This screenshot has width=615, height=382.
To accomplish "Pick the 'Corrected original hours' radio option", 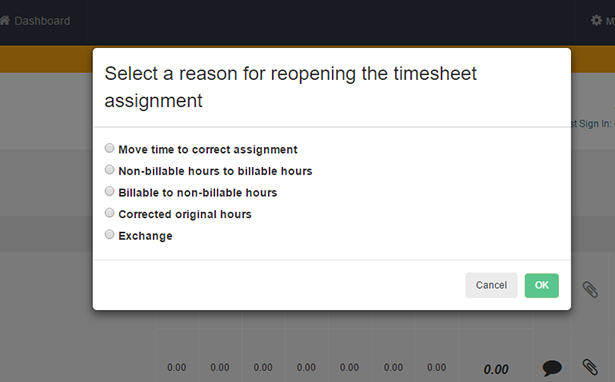I will point(109,213).
